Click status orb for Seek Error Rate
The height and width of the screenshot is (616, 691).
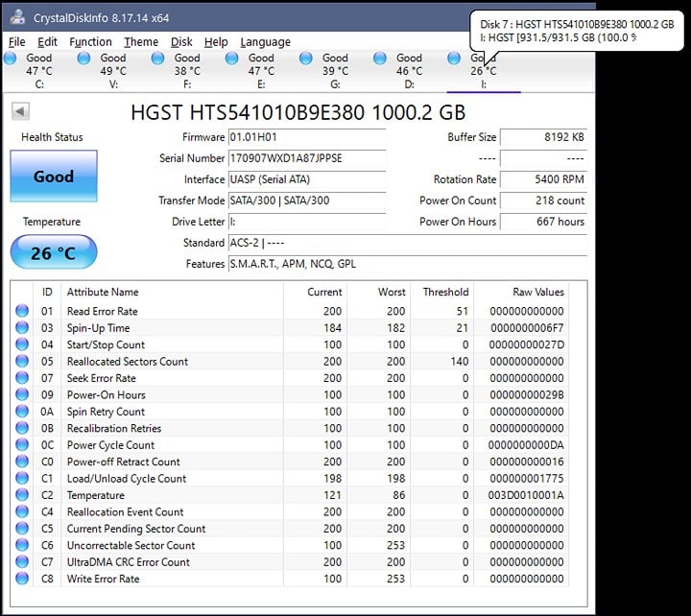coord(22,378)
